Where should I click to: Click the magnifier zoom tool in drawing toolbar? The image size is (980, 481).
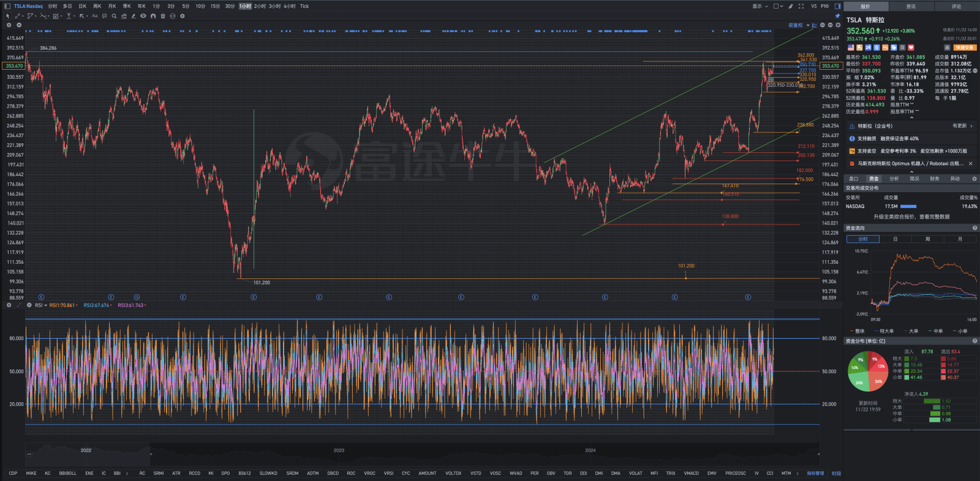(x=114, y=16)
